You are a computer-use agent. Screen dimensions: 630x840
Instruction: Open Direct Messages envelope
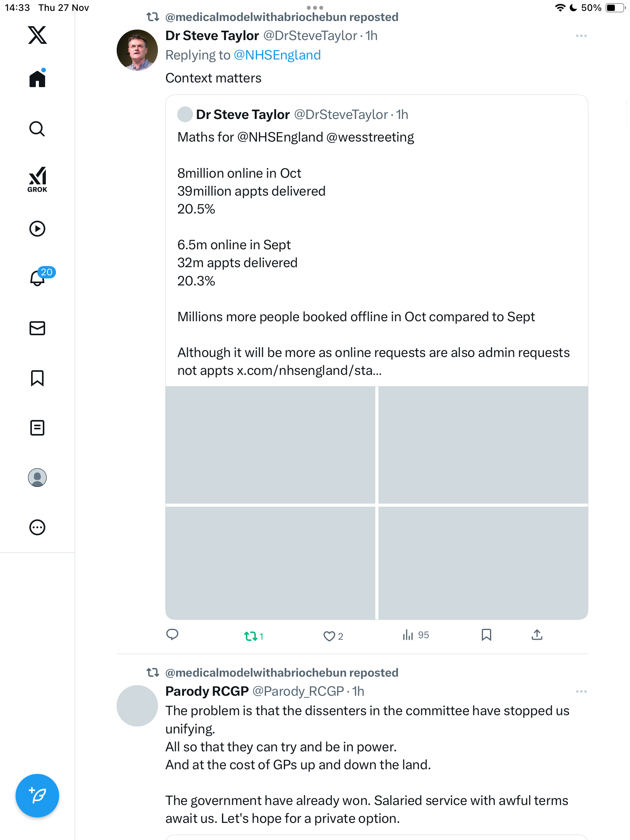click(37, 328)
